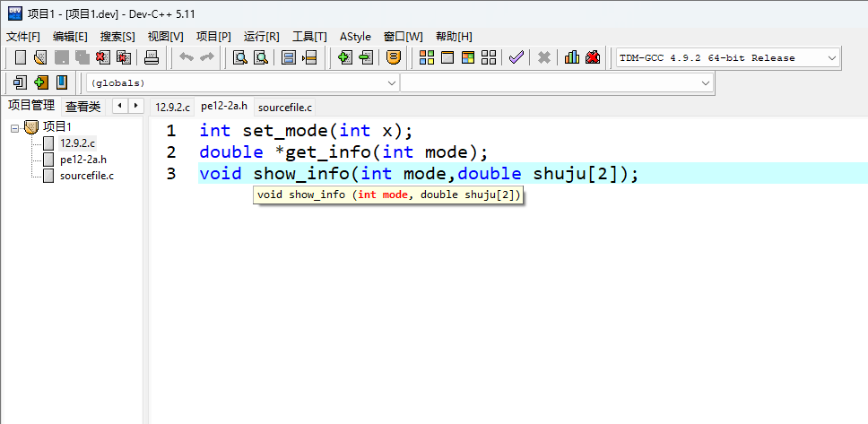Switch to the pe12-2a.h editor tab

pos(224,107)
